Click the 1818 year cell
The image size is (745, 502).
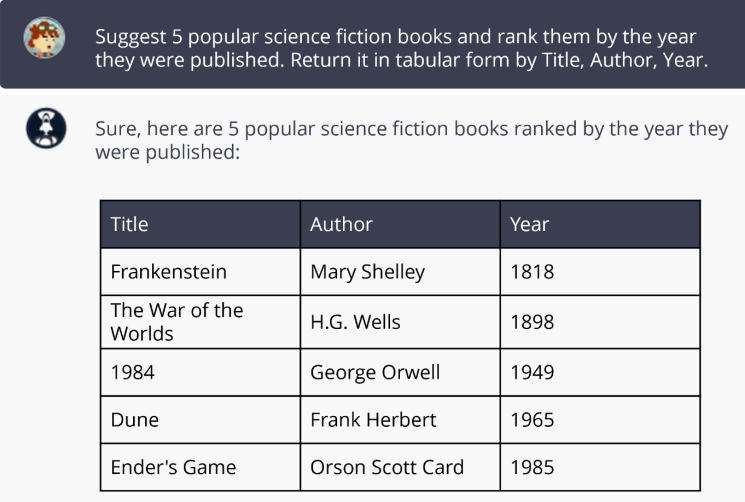pyautogui.click(x=600, y=272)
